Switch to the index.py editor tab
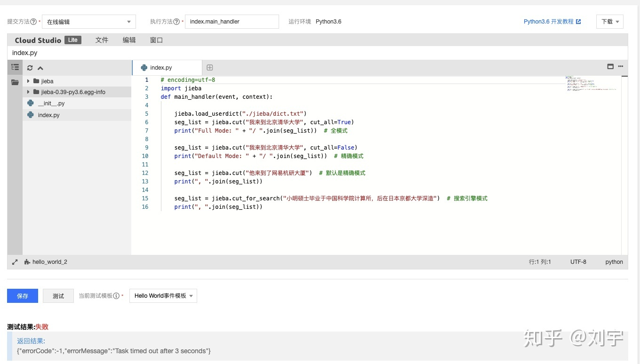This screenshot has height=364, width=640. 167,68
